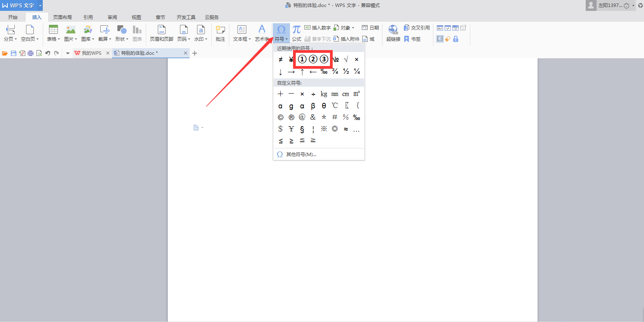
Task: Expand the user account dropdown arrow
Action: [x=633, y=5]
